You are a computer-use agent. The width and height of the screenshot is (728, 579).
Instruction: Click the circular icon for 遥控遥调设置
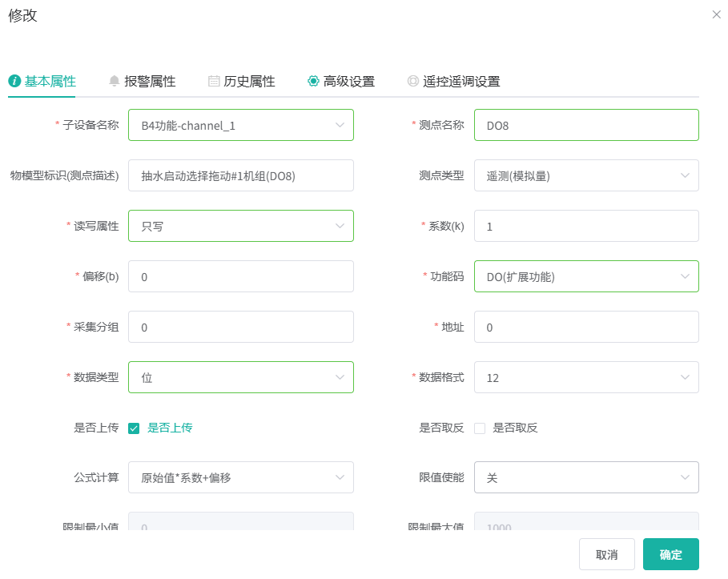(x=412, y=81)
